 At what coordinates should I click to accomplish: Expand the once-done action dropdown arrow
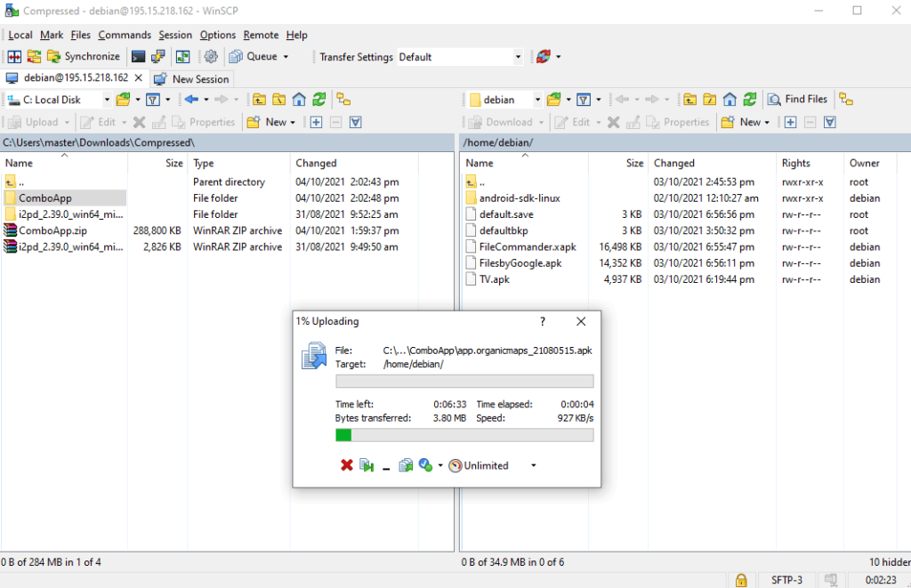[440, 465]
